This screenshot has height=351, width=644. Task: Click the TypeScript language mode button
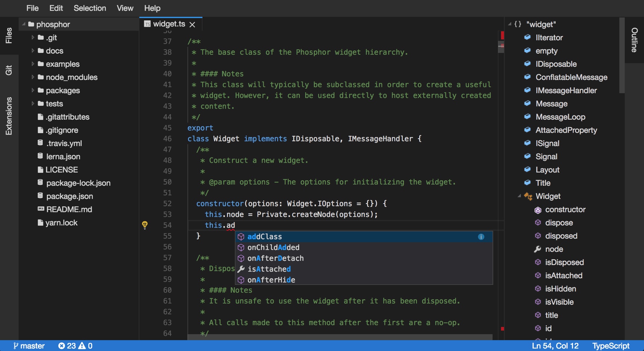pyautogui.click(x=611, y=346)
